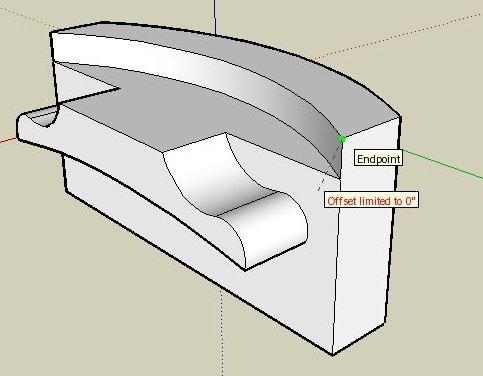Screen dimensions: 483x376
Task: Click the solid green axis line at right
Action: [442, 165]
